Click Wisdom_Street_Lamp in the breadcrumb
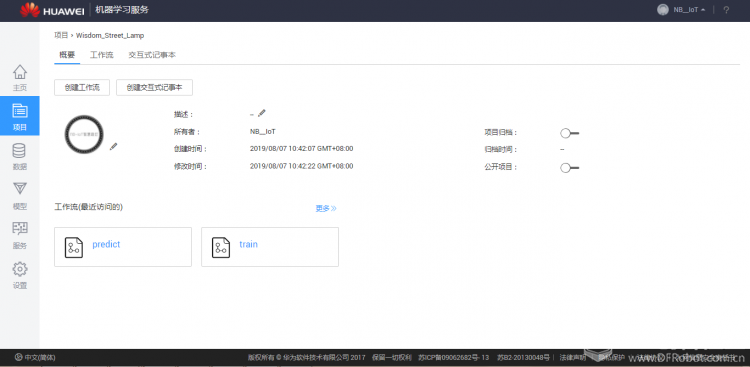750x367 pixels. 110,35
